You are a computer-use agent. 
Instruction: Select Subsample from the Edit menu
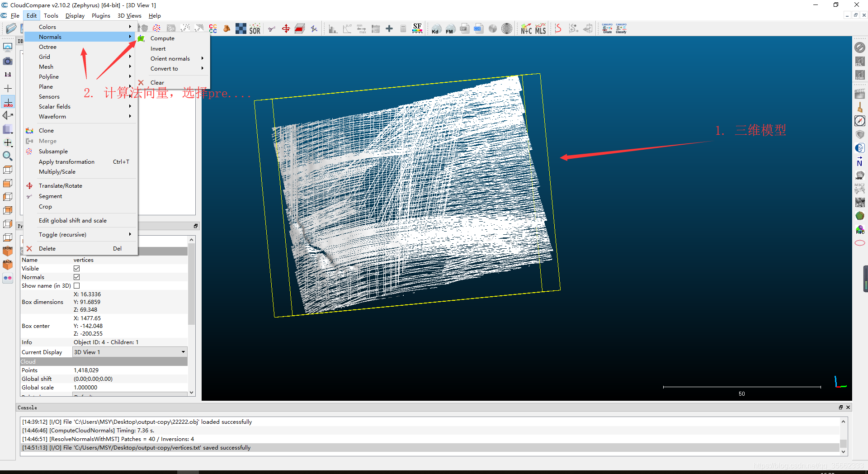pos(80,152)
